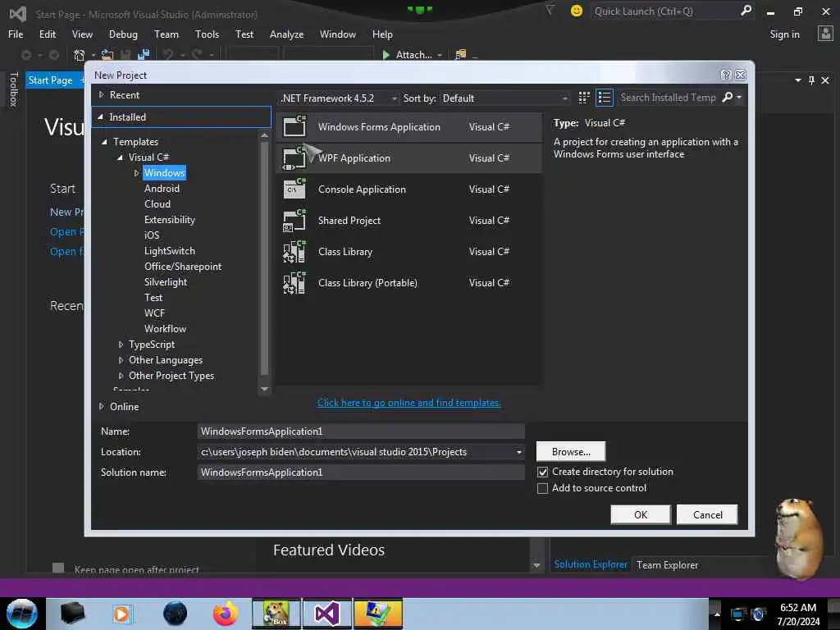Click Sign in at top right
The image size is (840, 630).
pyautogui.click(x=784, y=34)
